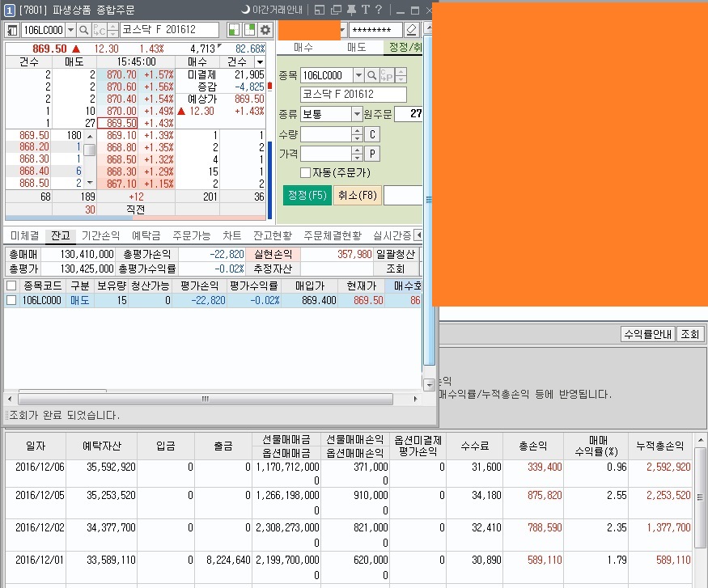Switch to the 기간손익 tab
The width and height of the screenshot is (708, 588).
[100, 236]
